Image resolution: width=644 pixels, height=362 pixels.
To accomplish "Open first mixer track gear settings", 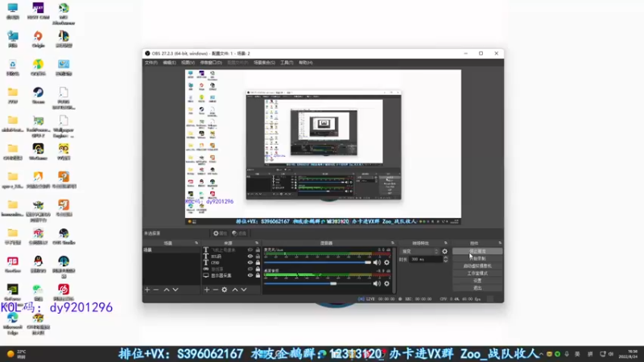I will (386, 263).
